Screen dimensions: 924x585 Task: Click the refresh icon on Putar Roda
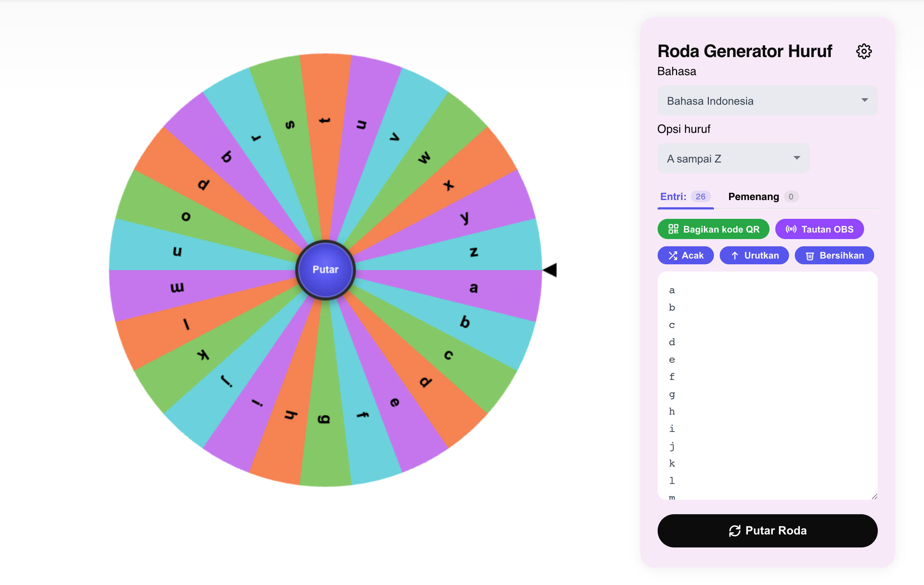coord(735,531)
